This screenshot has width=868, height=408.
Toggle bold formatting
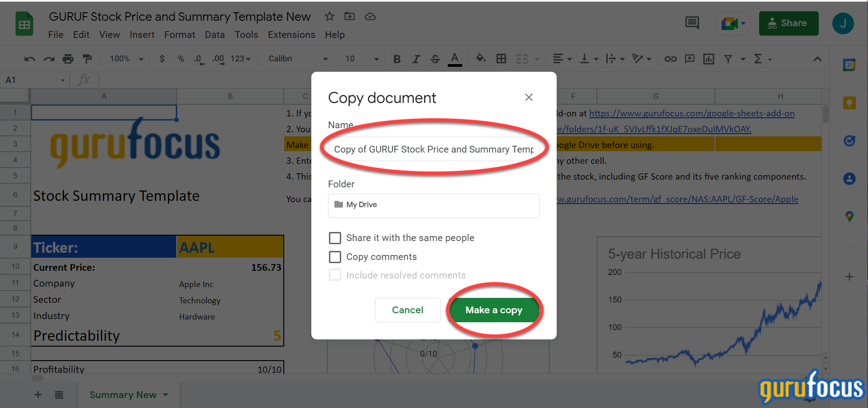click(x=397, y=59)
